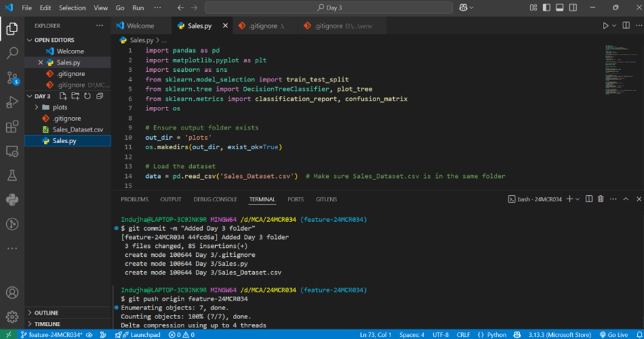Open the Copilot chat icon in title bar
Screen dimensions: 644x339
point(463,8)
